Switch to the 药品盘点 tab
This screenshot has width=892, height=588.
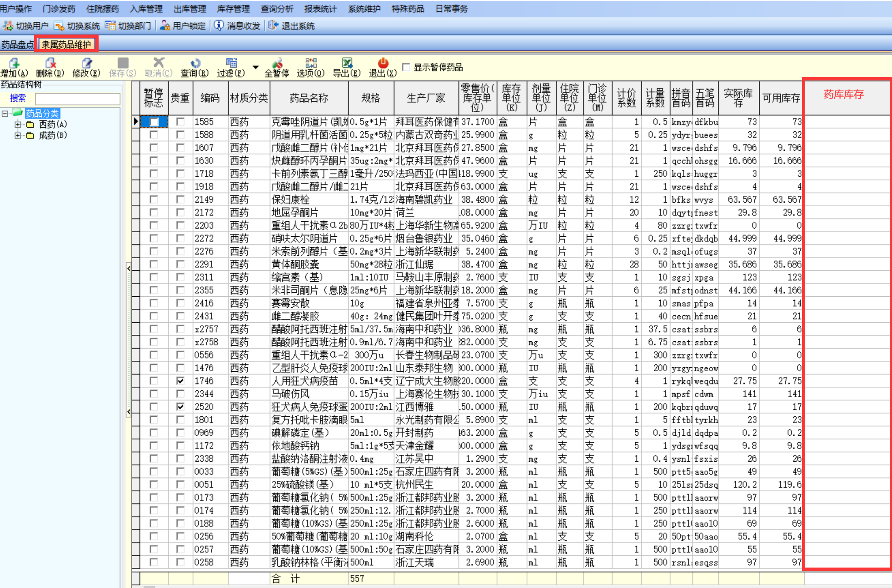point(17,45)
